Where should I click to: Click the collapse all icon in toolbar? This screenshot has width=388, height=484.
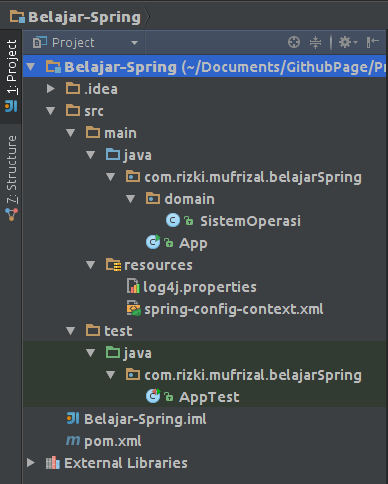click(x=315, y=42)
